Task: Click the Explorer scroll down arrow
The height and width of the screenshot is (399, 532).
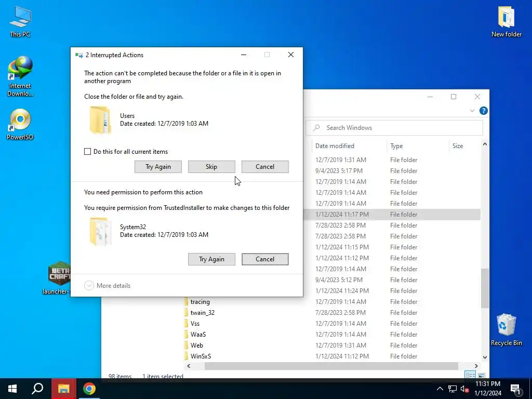Action: (485, 357)
